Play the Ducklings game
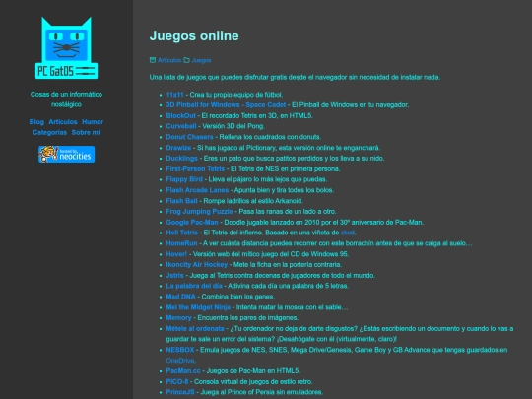This screenshot has width=532, height=399. pyautogui.click(x=182, y=158)
